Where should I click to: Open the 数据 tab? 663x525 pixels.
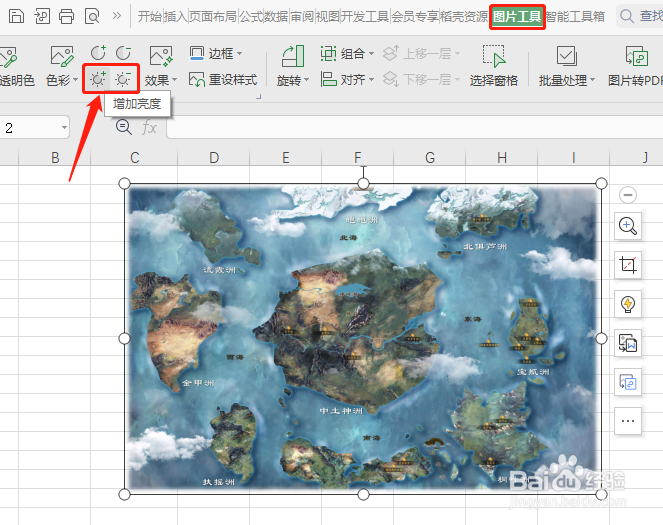276,16
